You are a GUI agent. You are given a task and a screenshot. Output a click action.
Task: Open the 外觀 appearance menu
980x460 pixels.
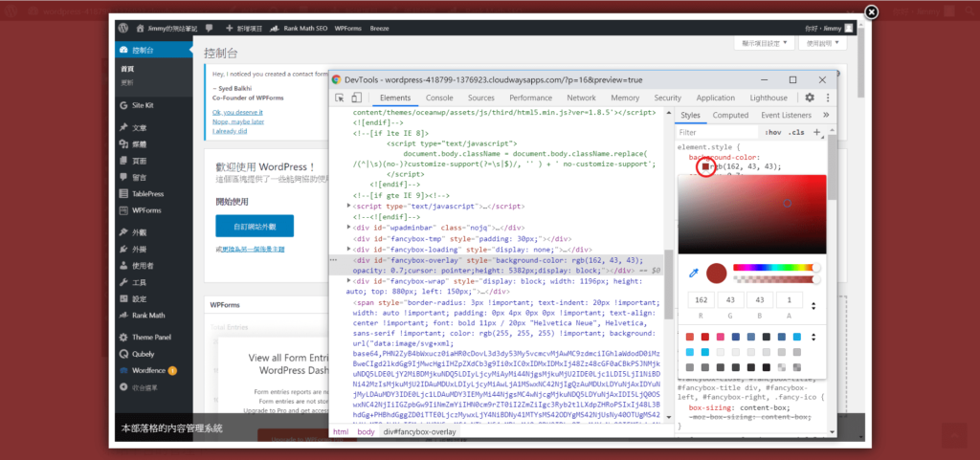139,232
